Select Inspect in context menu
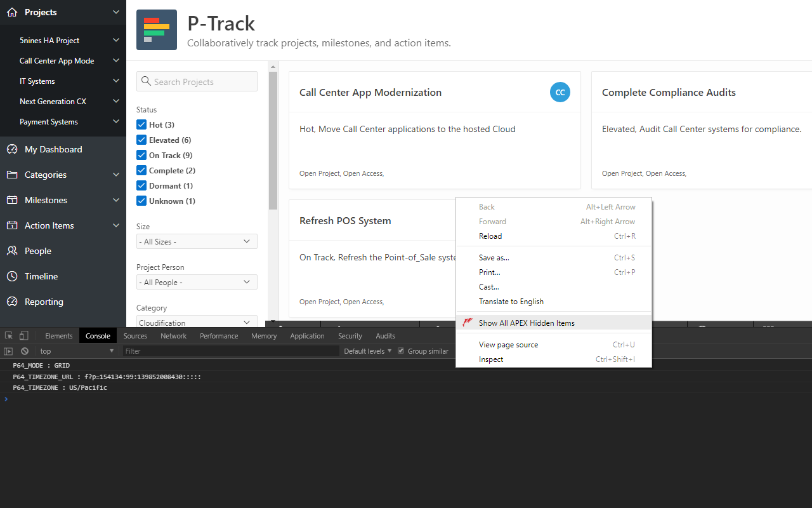Image resolution: width=812 pixels, height=508 pixels. coord(553,359)
